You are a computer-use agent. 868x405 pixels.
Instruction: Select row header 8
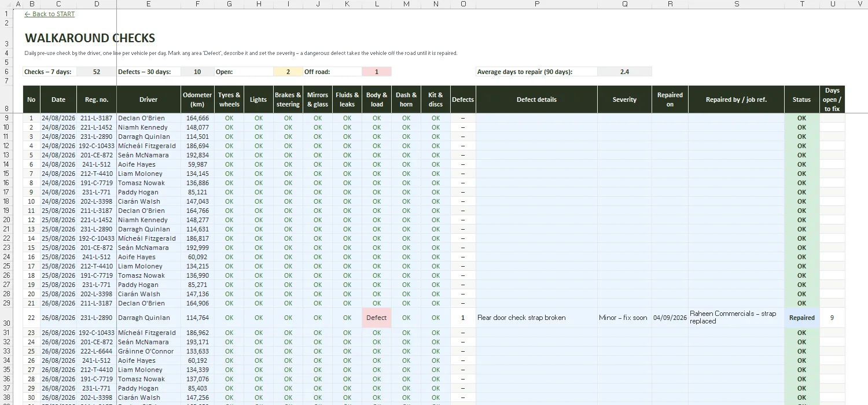tap(6, 100)
